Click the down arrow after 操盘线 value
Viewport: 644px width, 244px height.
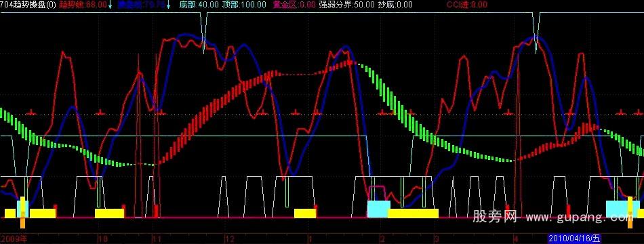point(168,5)
